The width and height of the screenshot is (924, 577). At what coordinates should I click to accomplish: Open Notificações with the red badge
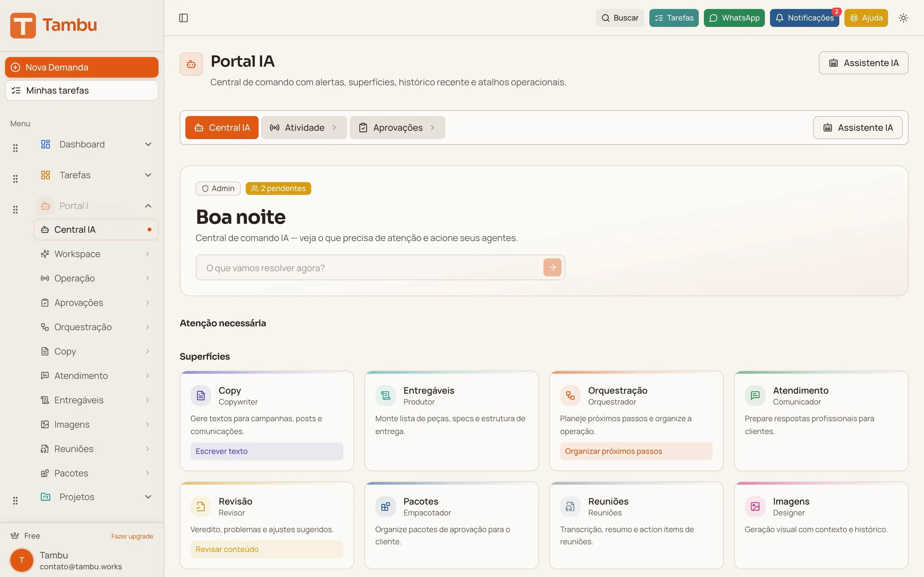804,18
